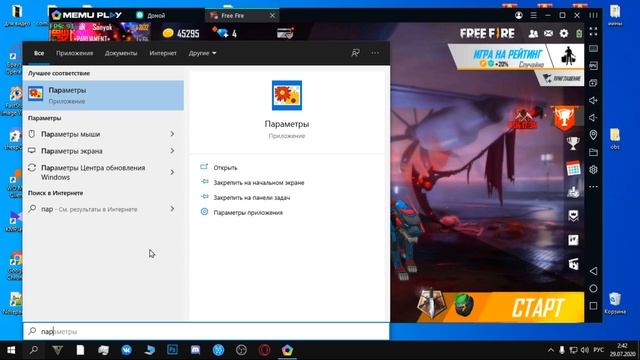The image size is (640, 360).
Task: Open the MEmu Play taskbar icon
Action: 287,350
